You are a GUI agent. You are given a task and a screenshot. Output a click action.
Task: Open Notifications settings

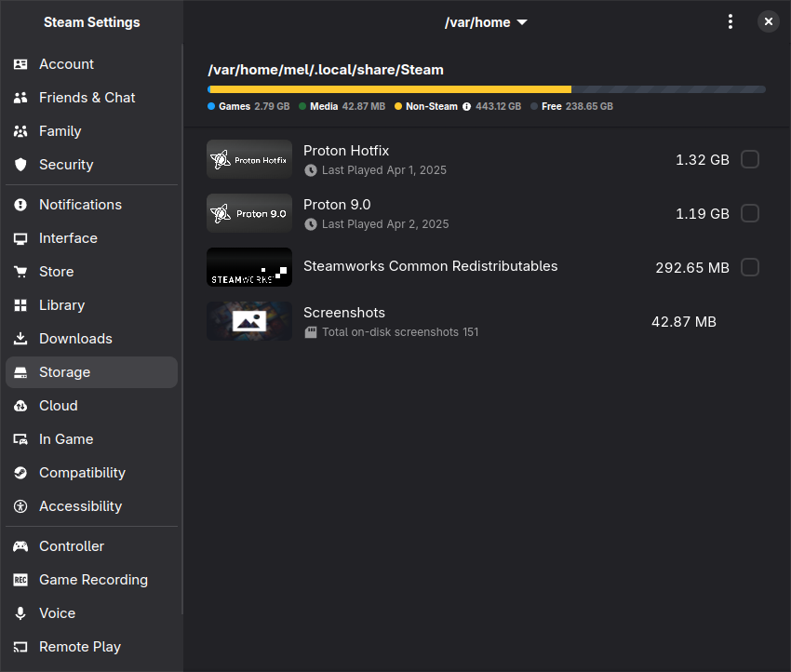coord(91,205)
